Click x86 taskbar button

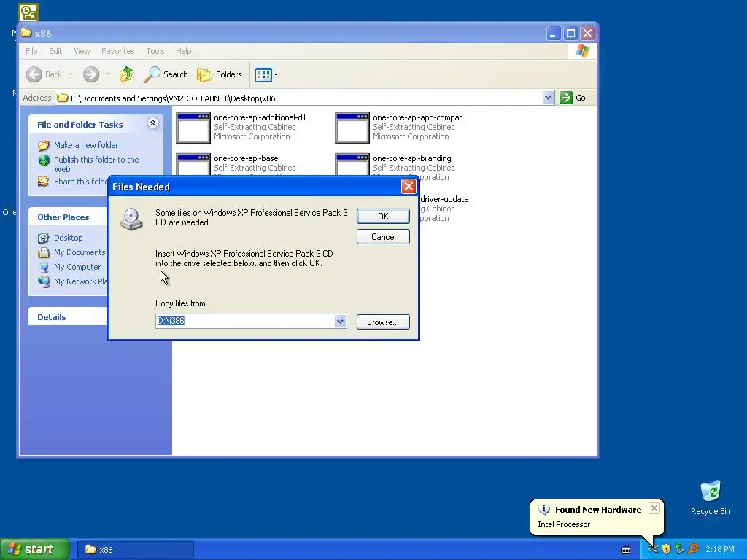[135, 550]
